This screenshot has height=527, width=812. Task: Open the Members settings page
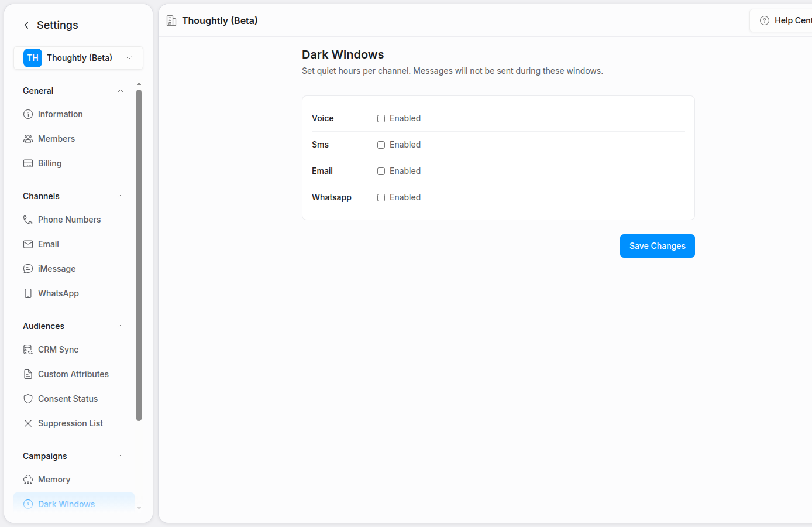[74, 139]
